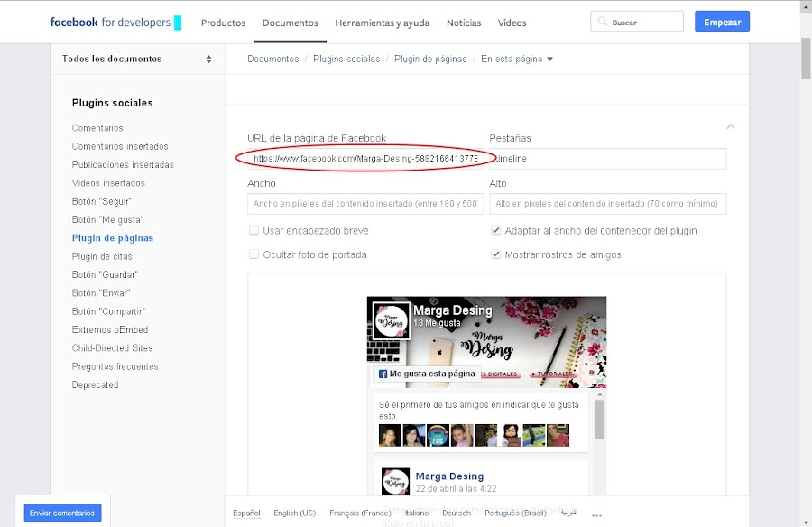The height and width of the screenshot is (527, 812).
Task: Select Plugin de páginas in sidebar
Action: point(113,238)
